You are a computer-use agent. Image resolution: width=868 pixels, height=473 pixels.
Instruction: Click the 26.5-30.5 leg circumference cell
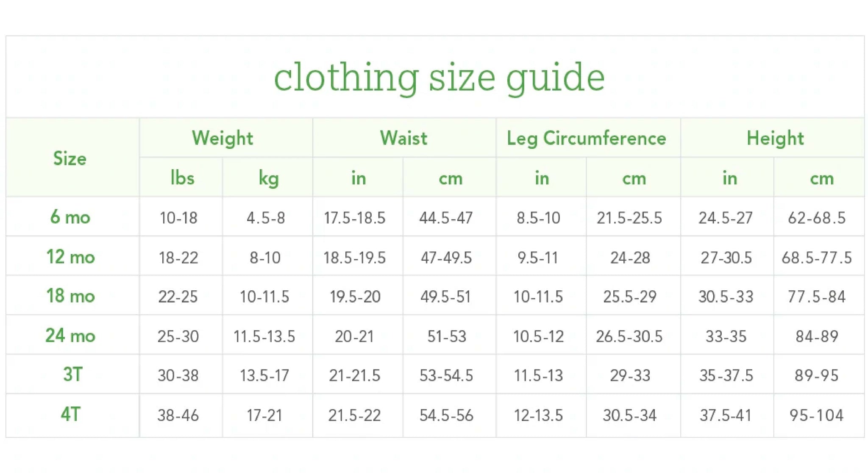[x=629, y=337]
